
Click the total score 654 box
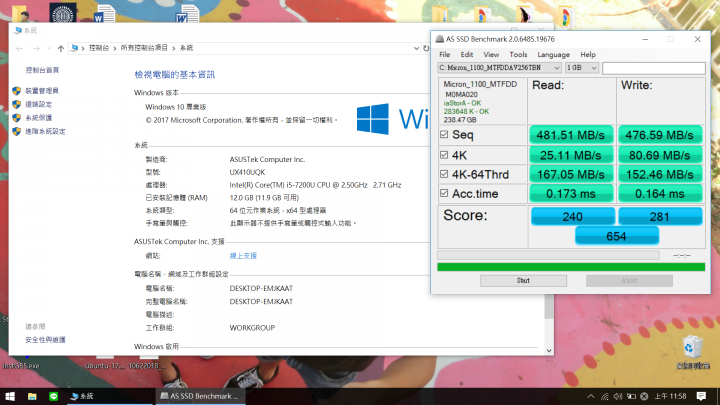click(617, 236)
